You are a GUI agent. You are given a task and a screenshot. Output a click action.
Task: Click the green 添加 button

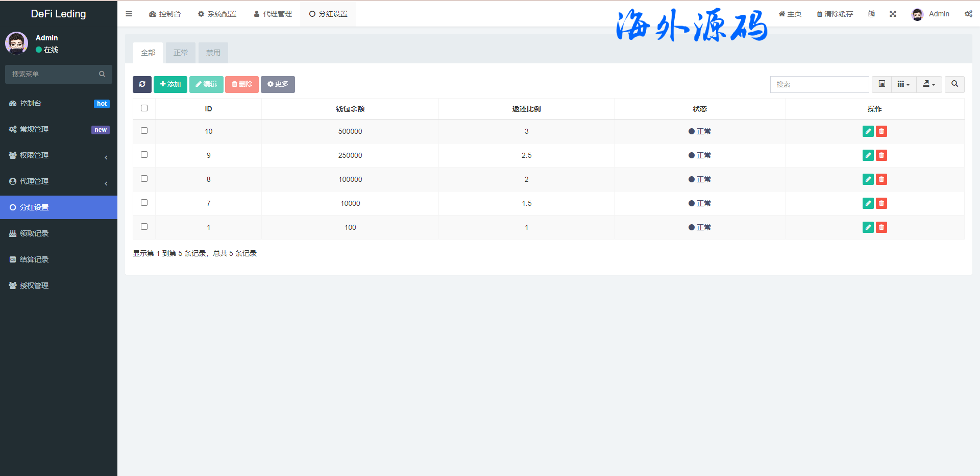pyautogui.click(x=170, y=84)
